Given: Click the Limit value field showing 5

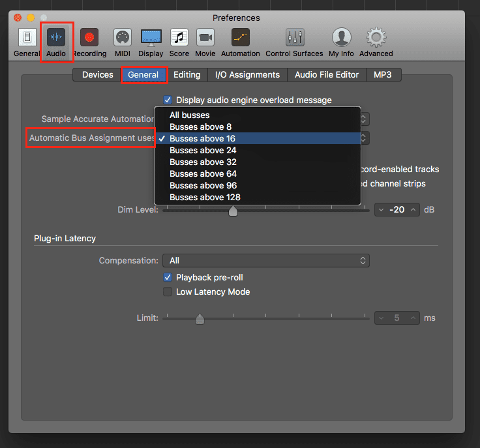Looking at the screenshot, I should click(x=397, y=318).
